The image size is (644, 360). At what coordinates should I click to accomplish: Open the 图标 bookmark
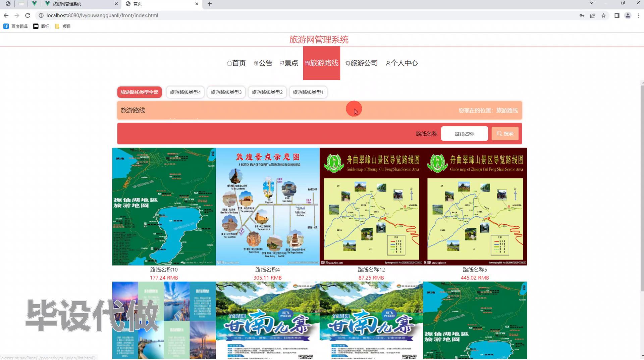point(41,26)
